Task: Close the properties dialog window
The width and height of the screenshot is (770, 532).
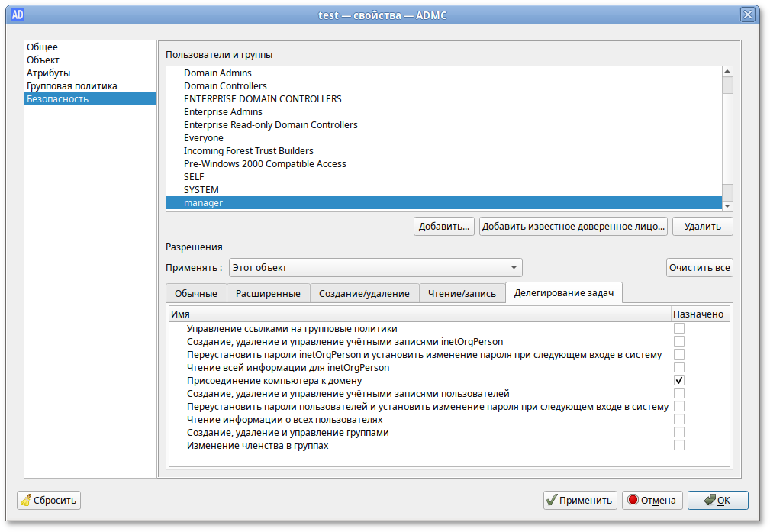Action: (x=748, y=15)
